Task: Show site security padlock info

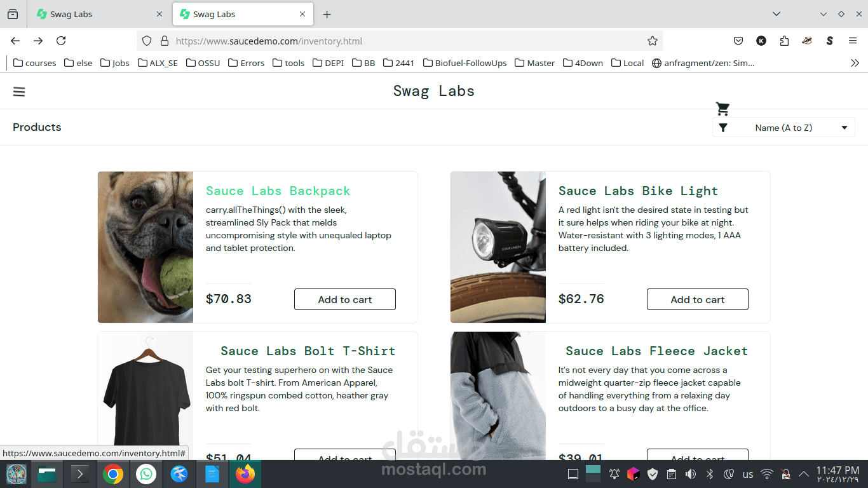Action: [x=164, y=41]
